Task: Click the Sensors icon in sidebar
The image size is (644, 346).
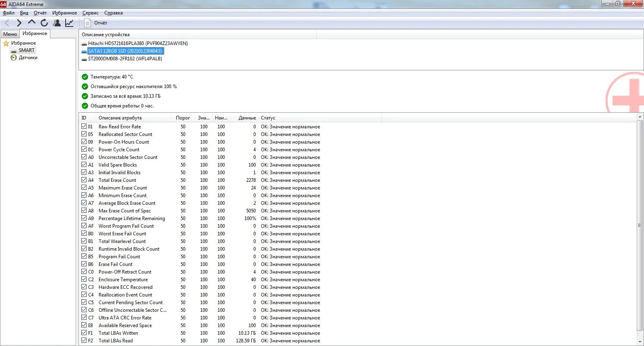Action: click(14, 58)
